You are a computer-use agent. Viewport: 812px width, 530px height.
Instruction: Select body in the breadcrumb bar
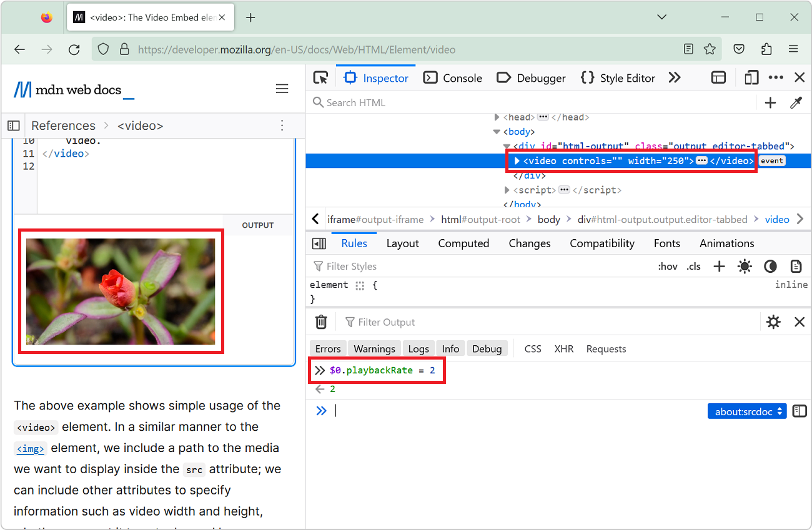coord(548,219)
